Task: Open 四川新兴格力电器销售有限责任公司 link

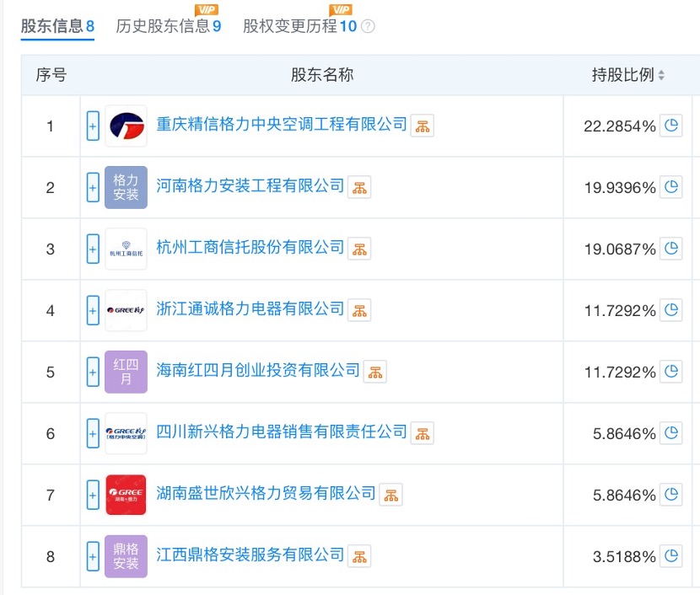Action: click(x=282, y=432)
